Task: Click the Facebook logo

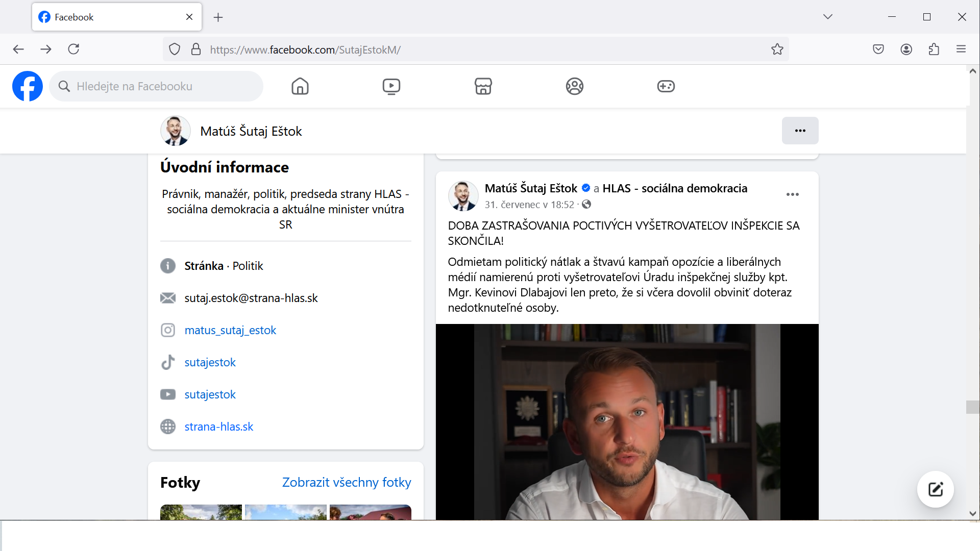Action: (28, 86)
